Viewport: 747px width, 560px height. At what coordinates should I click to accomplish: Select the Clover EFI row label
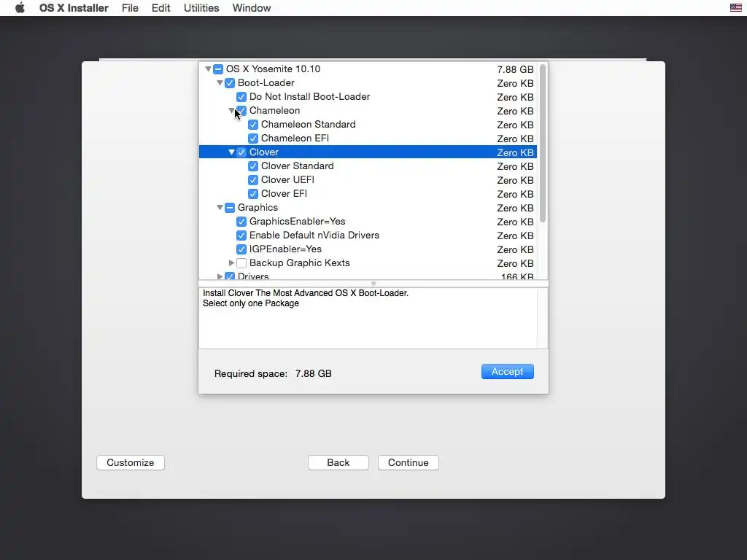[284, 194]
